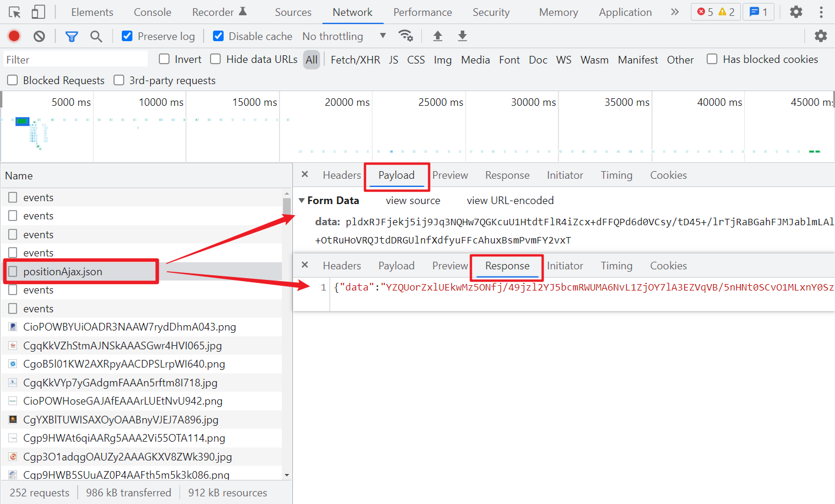Viewport: 835px width, 504px height.
Task: Open network conditions wifi icon
Action: click(405, 36)
